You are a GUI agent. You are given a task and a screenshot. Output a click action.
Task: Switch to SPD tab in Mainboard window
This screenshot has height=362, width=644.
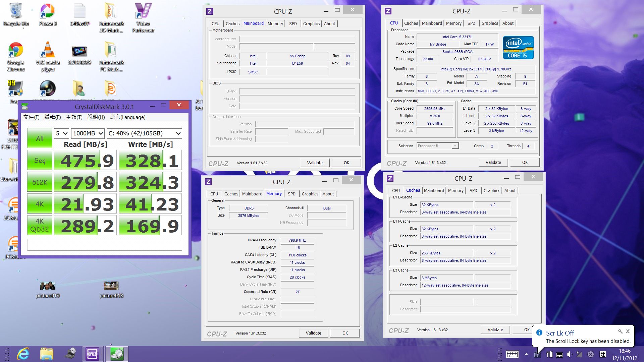[293, 23]
